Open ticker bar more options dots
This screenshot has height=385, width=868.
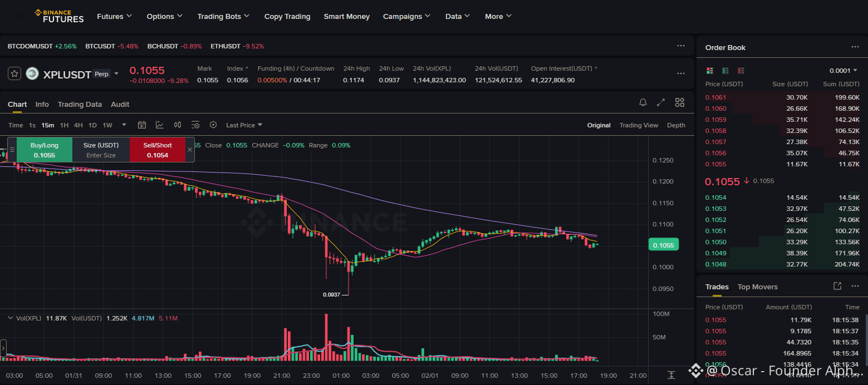point(681,46)
